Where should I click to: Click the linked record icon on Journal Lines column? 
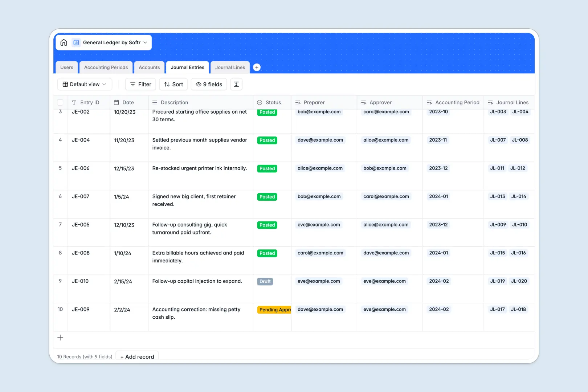pos(490,102)
